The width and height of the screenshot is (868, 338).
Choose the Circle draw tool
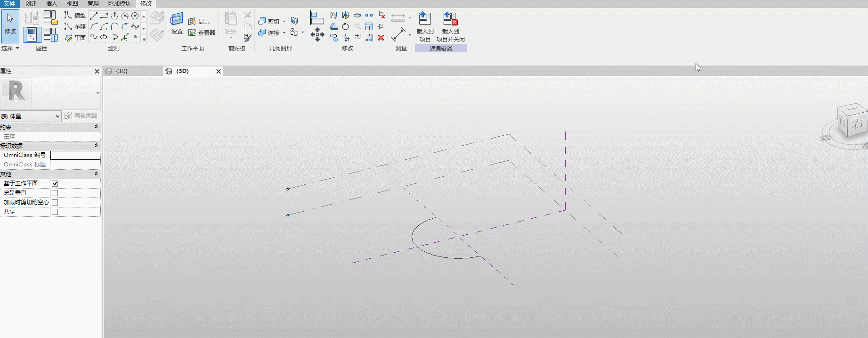[x=135, y=16]
